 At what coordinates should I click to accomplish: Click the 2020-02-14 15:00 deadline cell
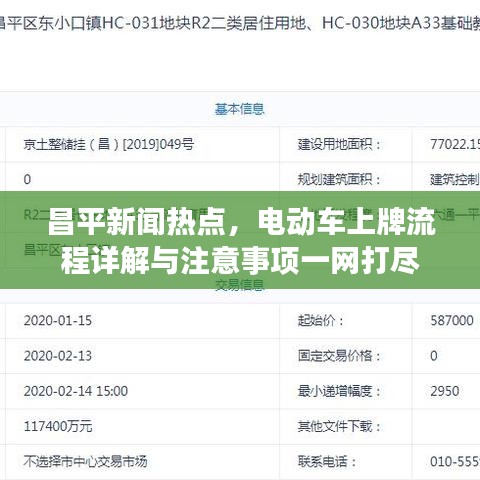pyautogui.click(x=76, y=391)
